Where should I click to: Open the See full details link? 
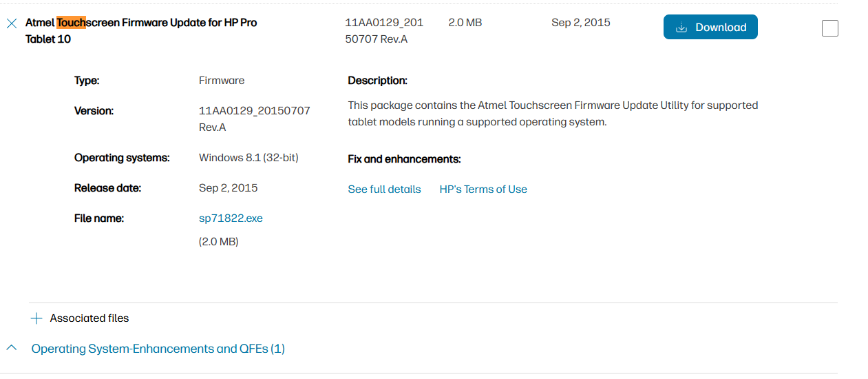coord(384,189)
